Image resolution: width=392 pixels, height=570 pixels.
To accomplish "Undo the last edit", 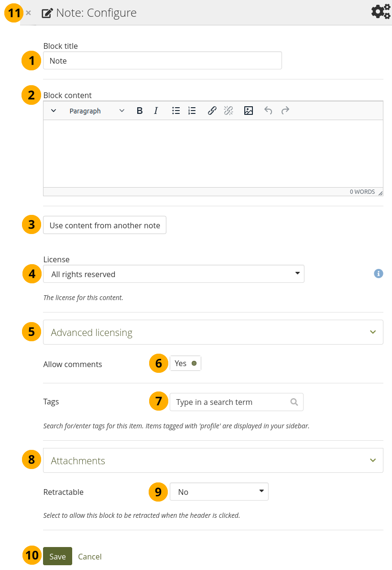I will pos(268,111).
